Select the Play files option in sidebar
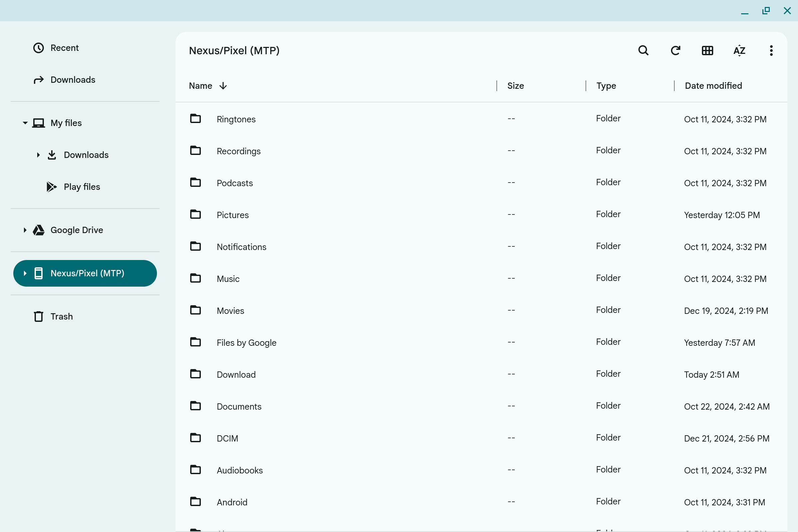Screen dimensions: 798x532 coord(82,186)
